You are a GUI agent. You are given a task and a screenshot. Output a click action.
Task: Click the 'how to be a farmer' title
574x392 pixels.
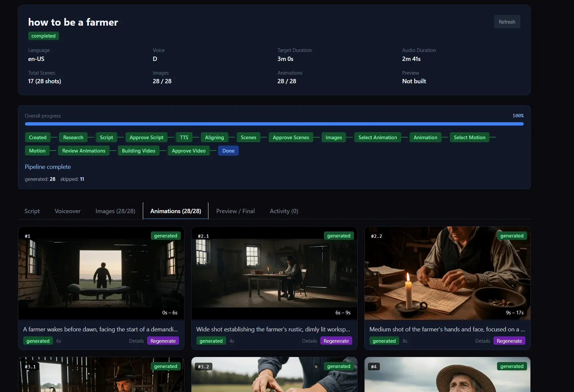point(73,22)
